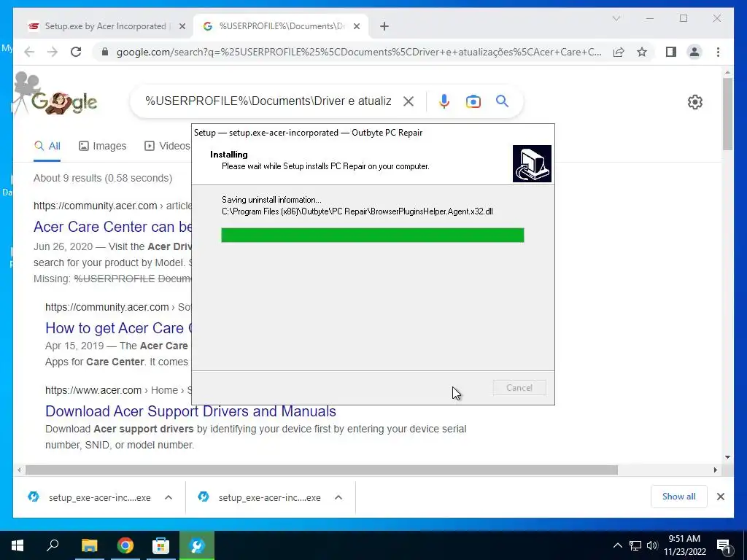
Task: Click Show all downloads button
Action: (678, 496)
